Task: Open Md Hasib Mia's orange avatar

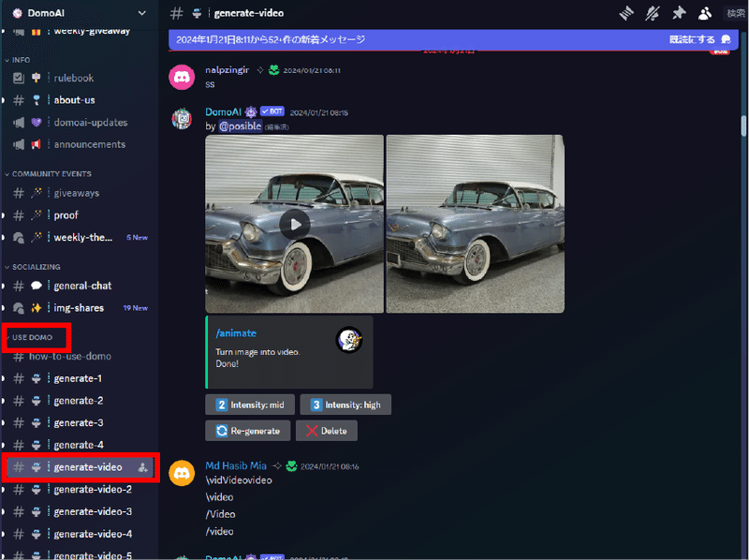Action: (x=182, y=473)
